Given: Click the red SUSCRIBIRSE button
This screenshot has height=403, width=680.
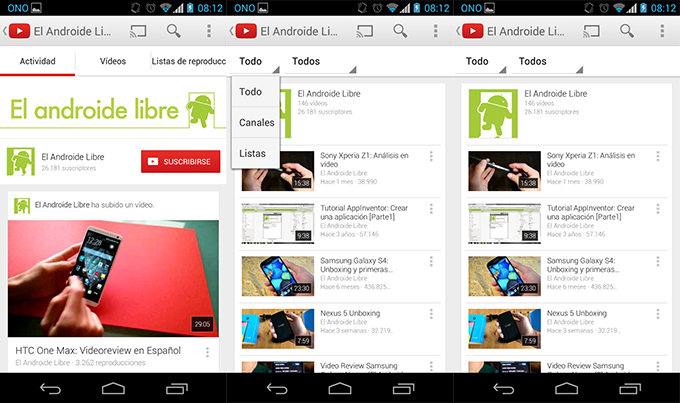Looking at the screenshot, I should pyautogui.click(x=180, y=160).
